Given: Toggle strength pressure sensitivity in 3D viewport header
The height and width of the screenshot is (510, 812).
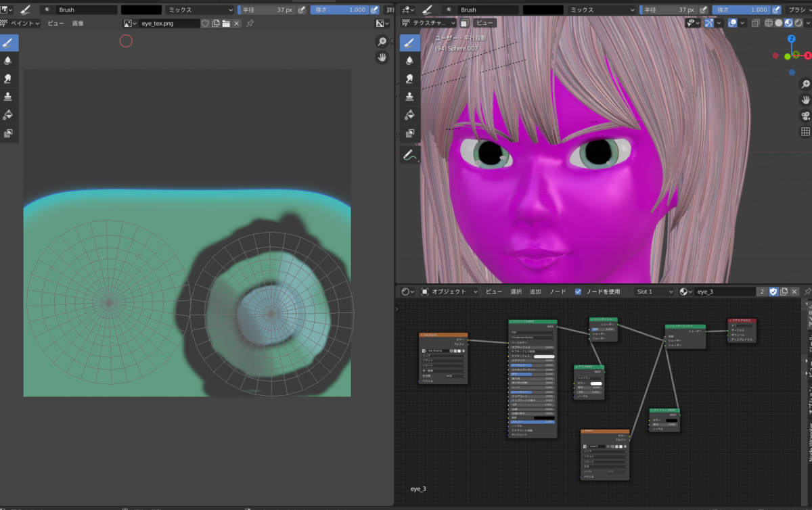Looking at the screenshot, I should click(777, 10).
